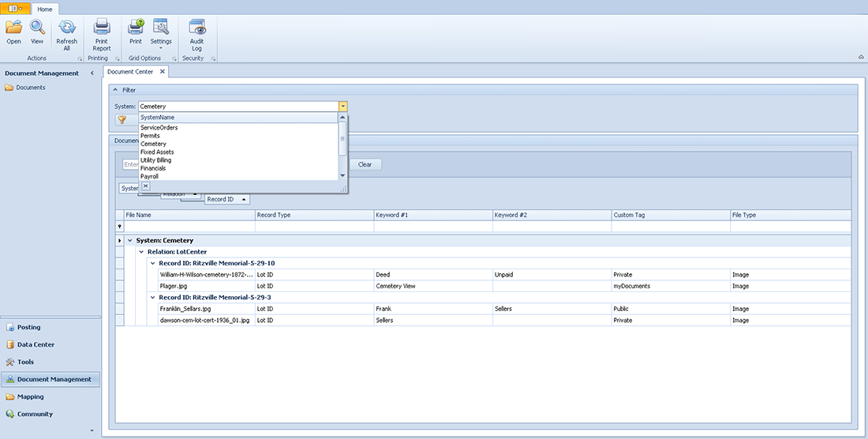Click the Print icon in Grid Options
This screenshot has height=439, width=868.
coord(136,32)
